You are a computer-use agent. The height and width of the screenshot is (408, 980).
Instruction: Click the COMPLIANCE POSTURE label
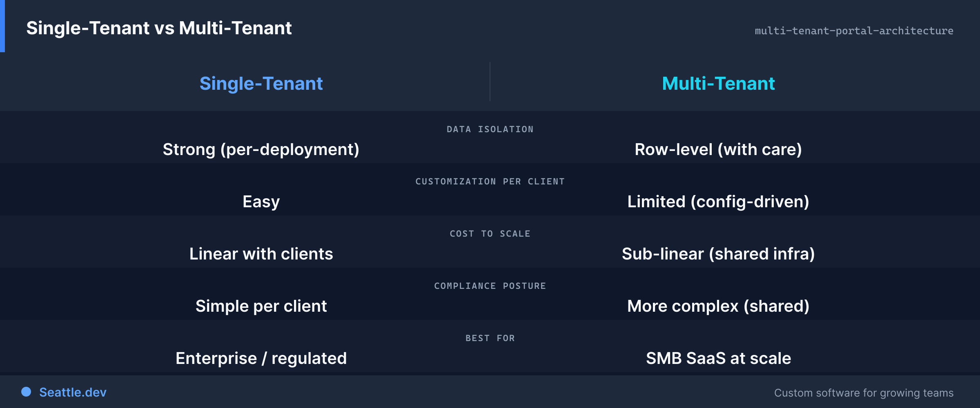(490, 286)
